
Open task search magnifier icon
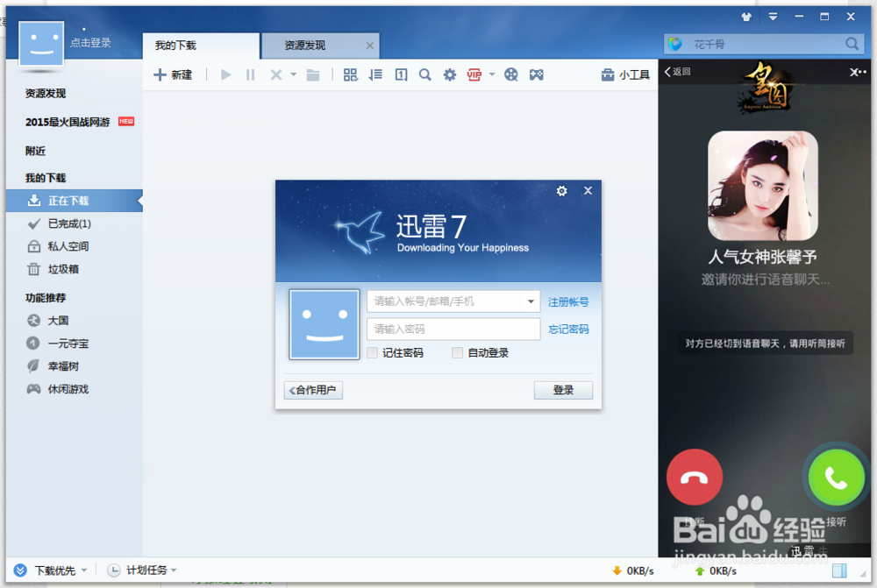click(x=425, y=74)
